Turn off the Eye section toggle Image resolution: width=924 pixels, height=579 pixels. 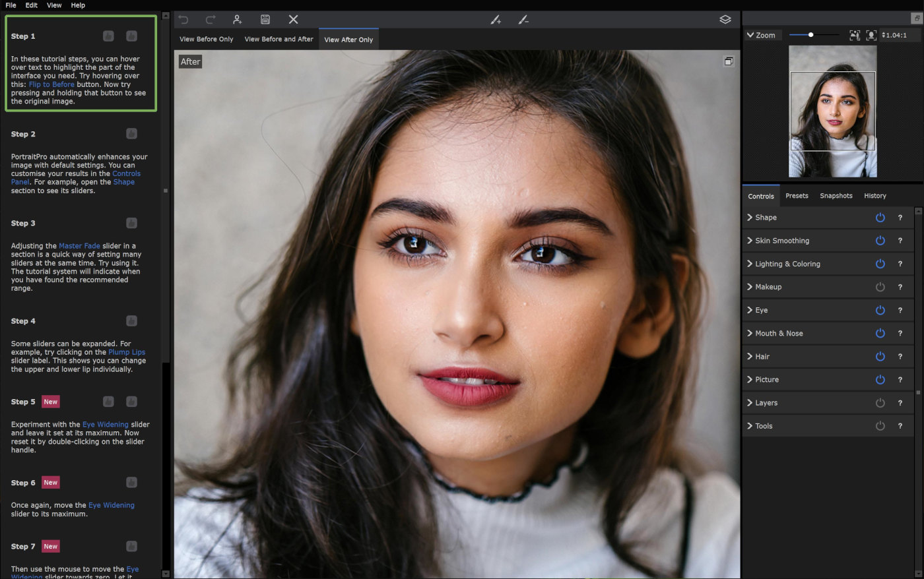(880, 309)
